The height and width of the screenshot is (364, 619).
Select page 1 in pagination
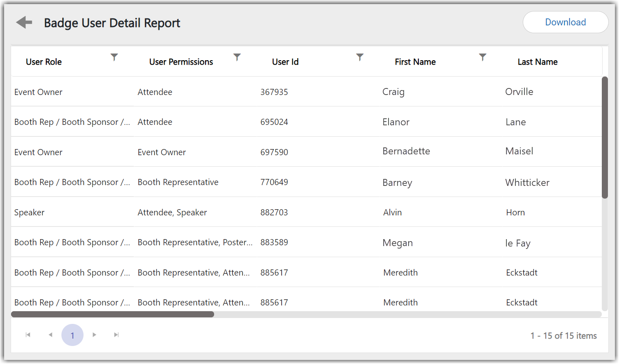(72, 335)
